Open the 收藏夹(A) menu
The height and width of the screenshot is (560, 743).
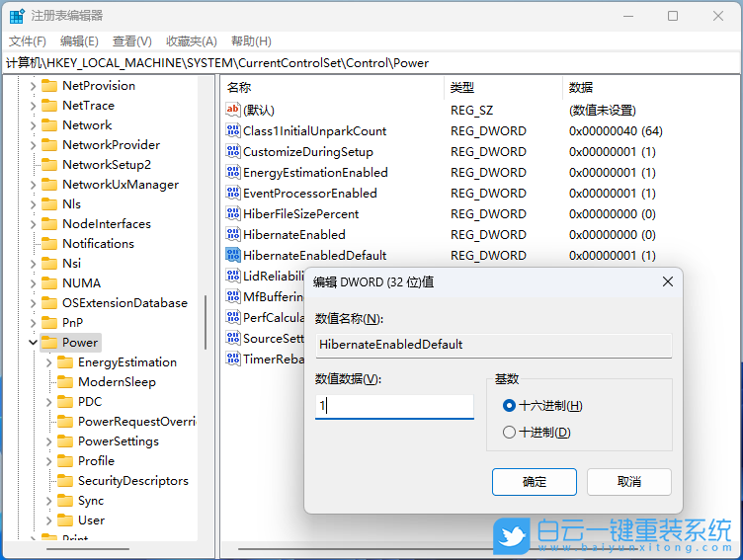(x=192, y=41)
